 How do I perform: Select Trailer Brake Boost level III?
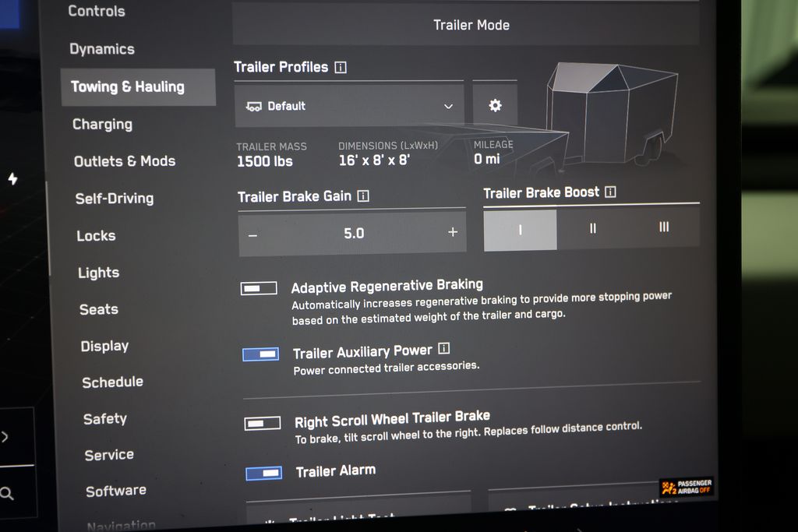[x=664, y=227]
